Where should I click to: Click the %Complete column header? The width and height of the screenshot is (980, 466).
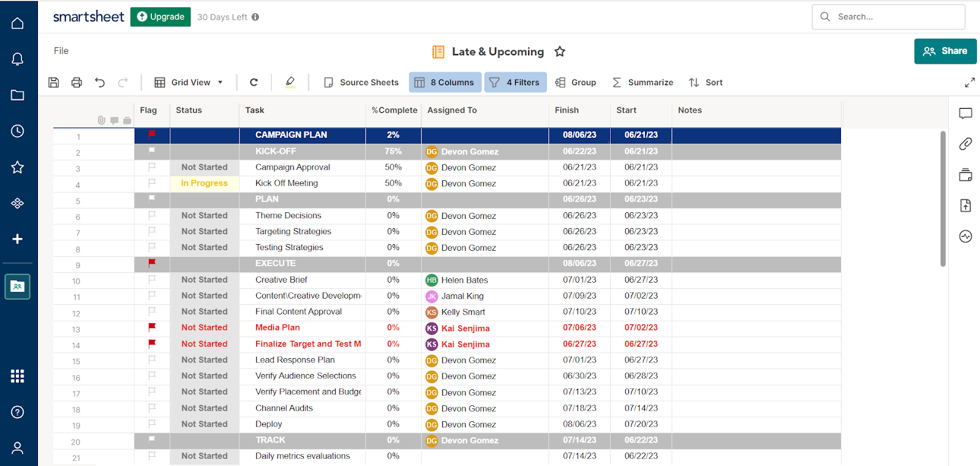[394, 110]
